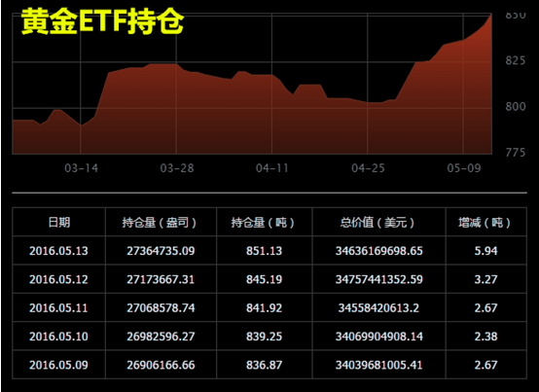The height and width of the screenshot is (392, 539).
Task: Click the 总价值（美元）column header
Action: click(377, 223)
